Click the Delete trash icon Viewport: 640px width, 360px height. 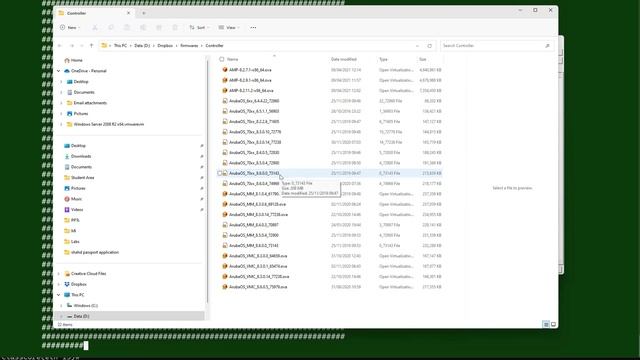[175, 27]
